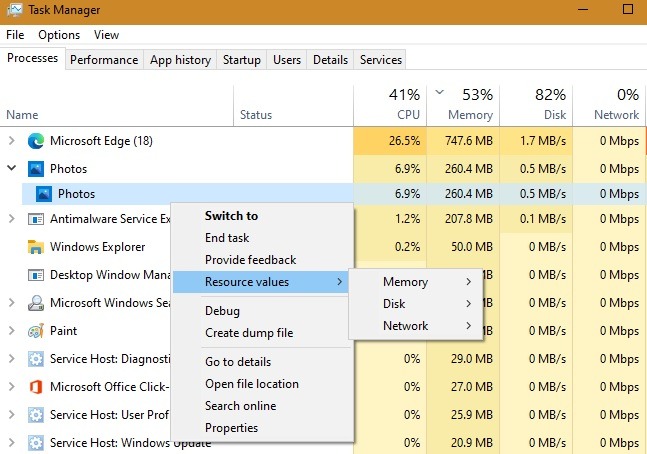Switch to the Performance tab
647x454 pixels.
[x=104, y=60]
